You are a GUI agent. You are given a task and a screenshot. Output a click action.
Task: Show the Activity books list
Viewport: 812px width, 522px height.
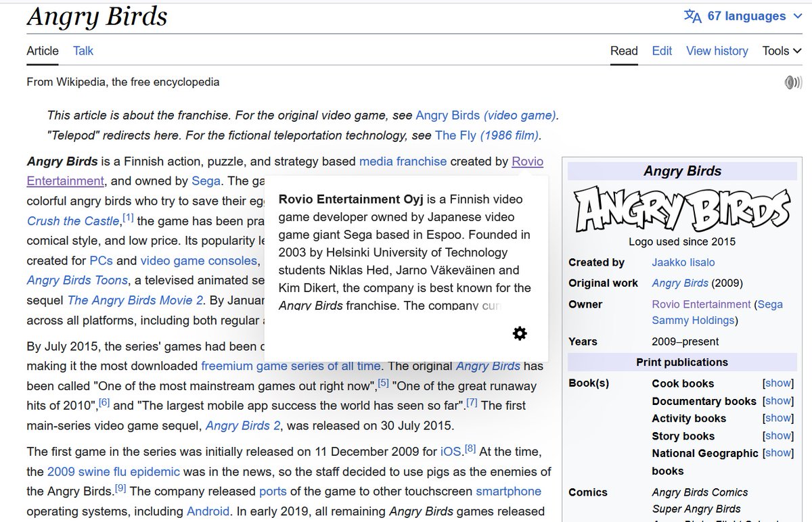pos(778,418)
